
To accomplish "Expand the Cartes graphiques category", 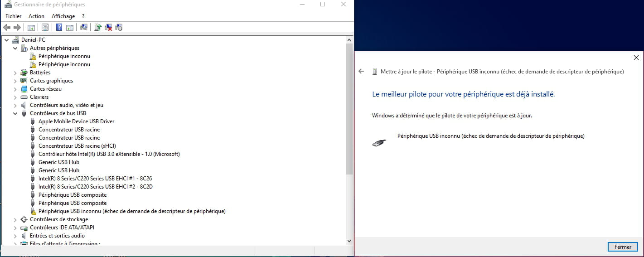I will click(x=15, y=81).
